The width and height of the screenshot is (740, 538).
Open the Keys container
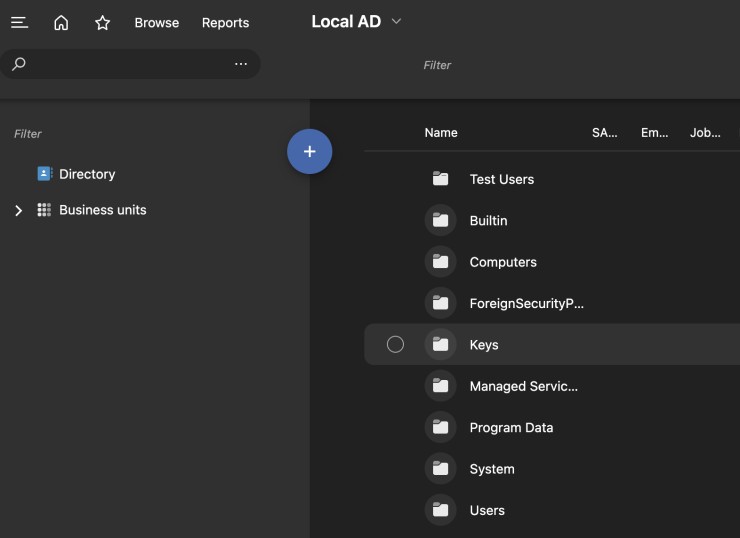click(x=552, y=345)
